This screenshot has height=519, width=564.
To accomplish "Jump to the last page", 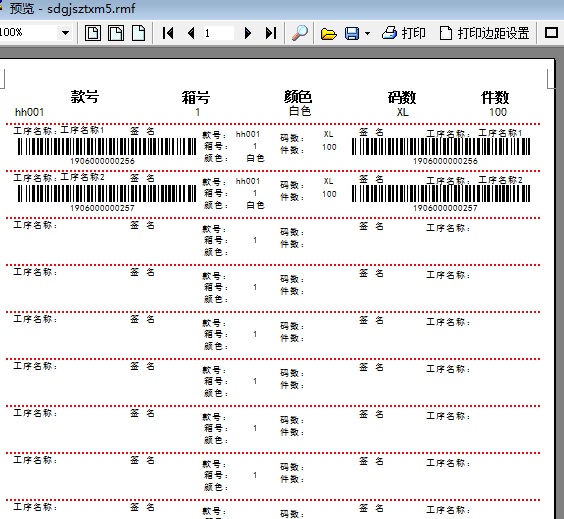I will pyautogui.click(x=271, y=33).
